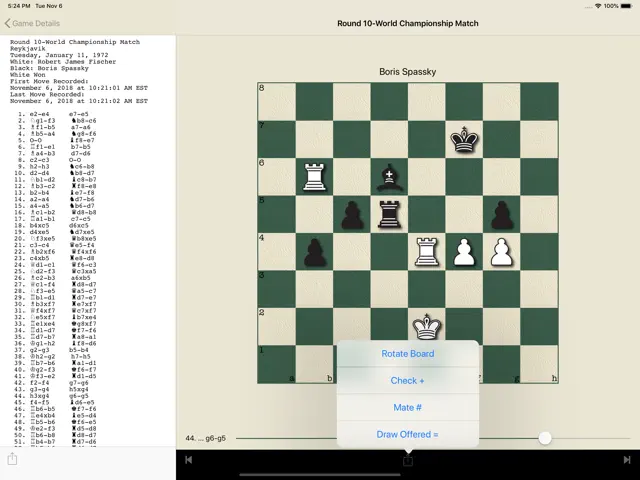Jump to last move icon

pos(627,460)
